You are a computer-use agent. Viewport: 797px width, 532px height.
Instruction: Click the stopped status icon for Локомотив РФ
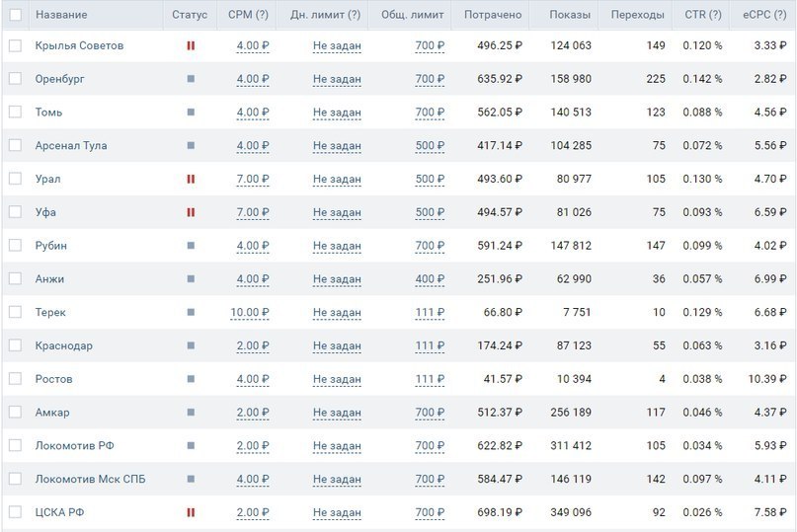(191, 445)
